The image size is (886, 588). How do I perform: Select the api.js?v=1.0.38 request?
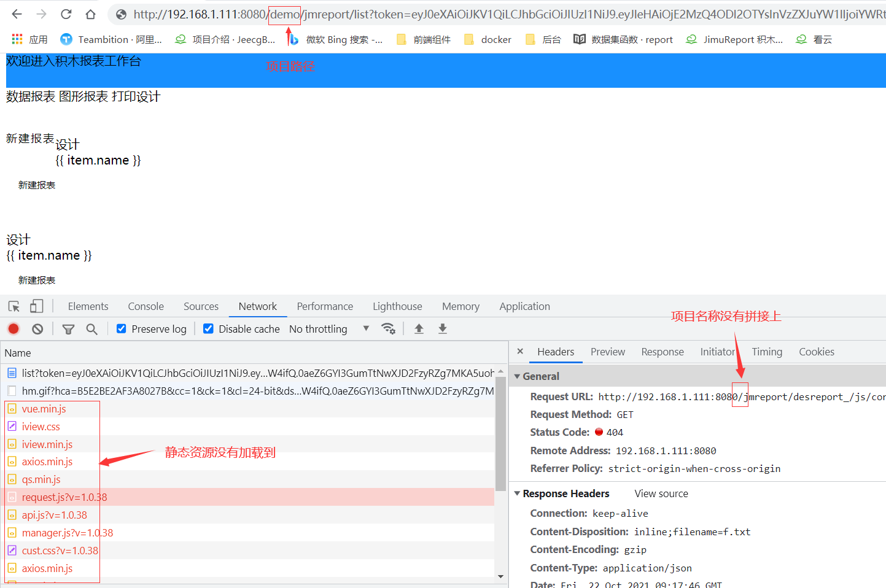[x=54, y=515]
